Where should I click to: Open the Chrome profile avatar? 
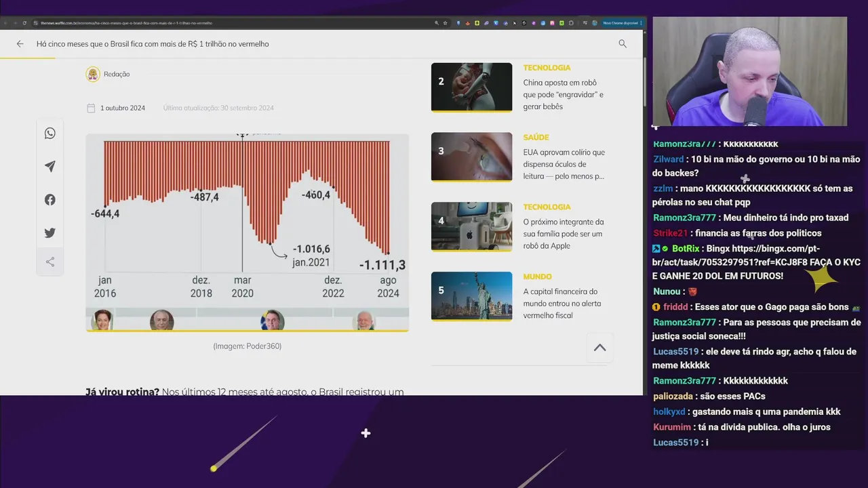tap(595, 23)
